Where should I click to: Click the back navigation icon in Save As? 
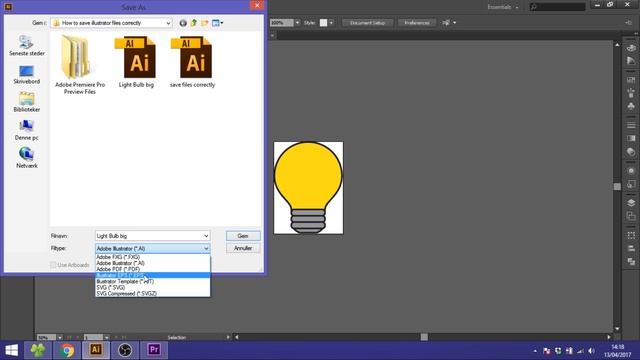pos(183,23)
